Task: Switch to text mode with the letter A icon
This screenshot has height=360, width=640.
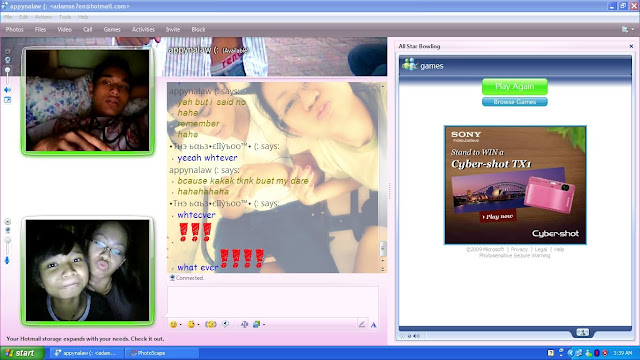Action: [x=373, y=325]
